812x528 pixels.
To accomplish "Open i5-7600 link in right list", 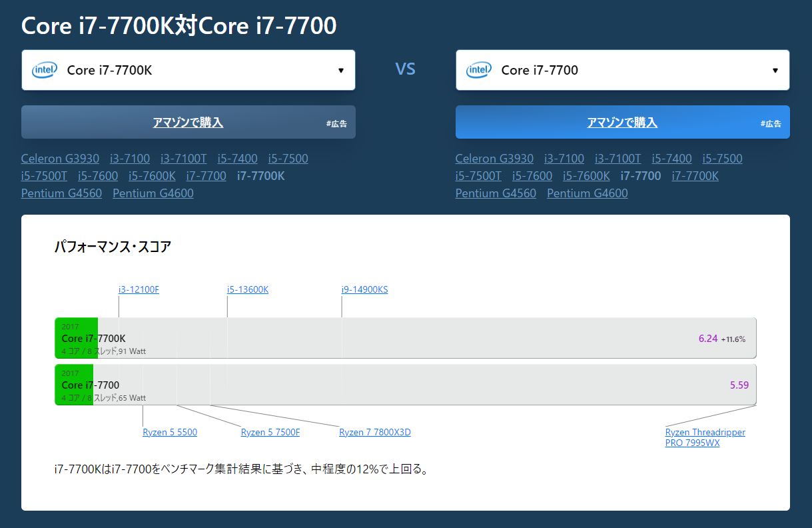I will tap(532, 176).
